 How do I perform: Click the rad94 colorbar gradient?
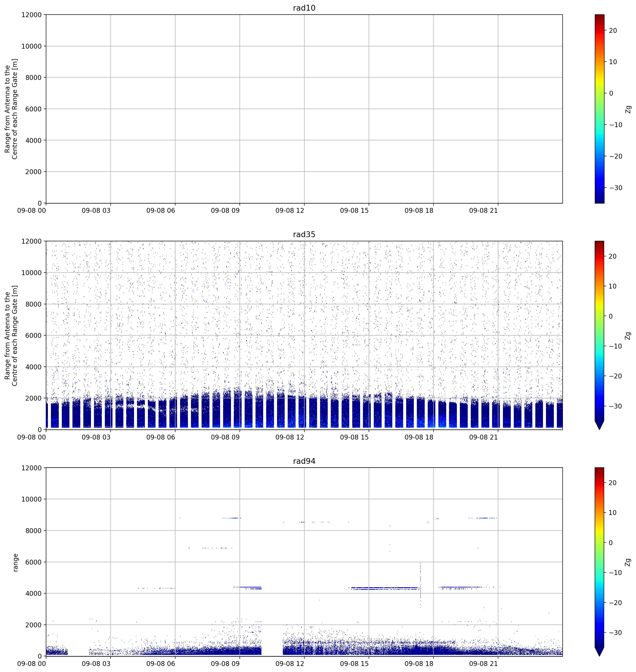tap(599, 557)
